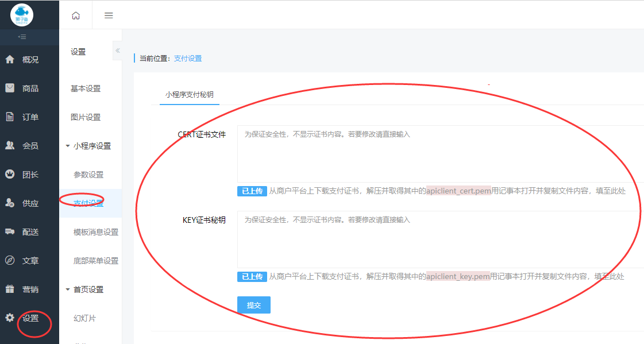This screenshot has height=344, width=644.
Task: Click the gear icon next to 设置
Action: [10, 318]
